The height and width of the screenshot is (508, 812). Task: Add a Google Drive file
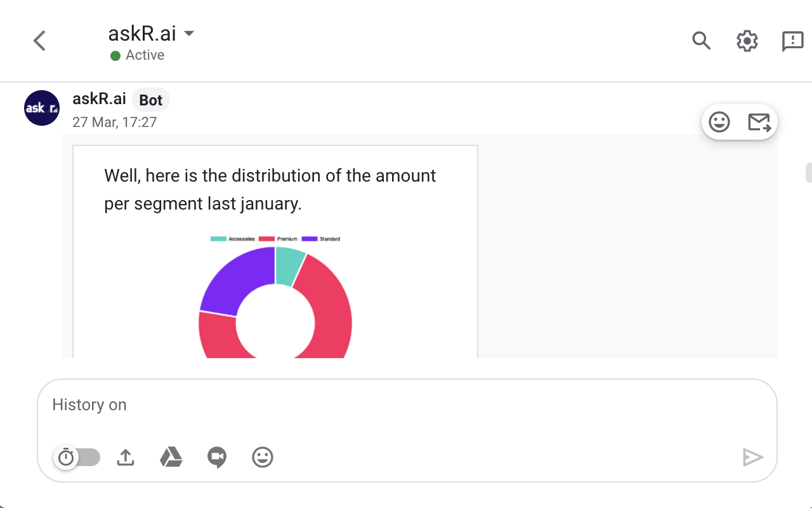pos(171,457)
